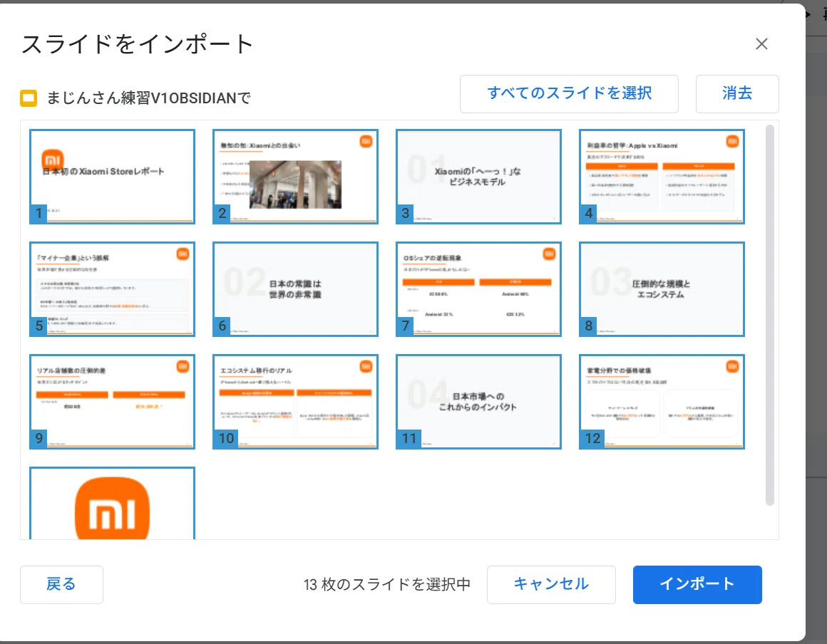Click the blue インポート button
827x644 pixels.
697,584
